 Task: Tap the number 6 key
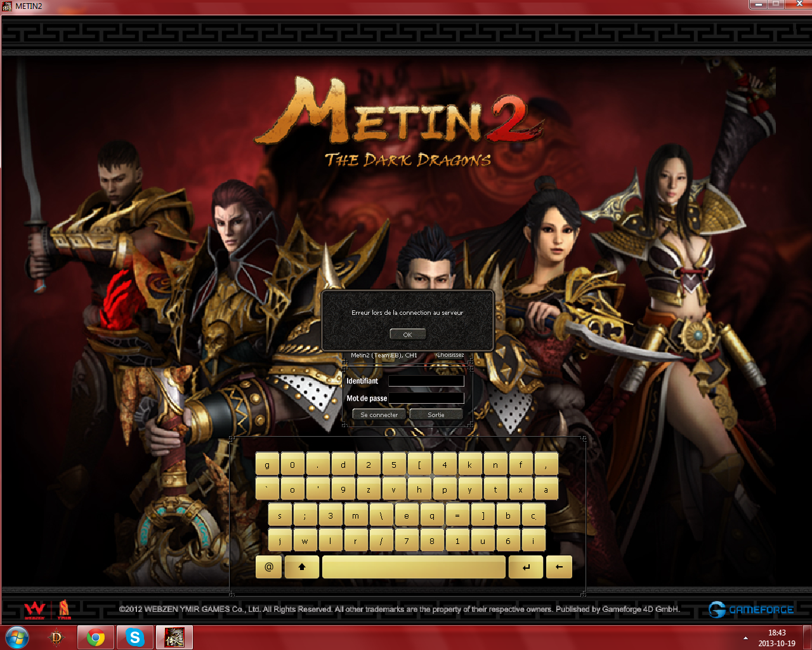(x=508, y=540)
